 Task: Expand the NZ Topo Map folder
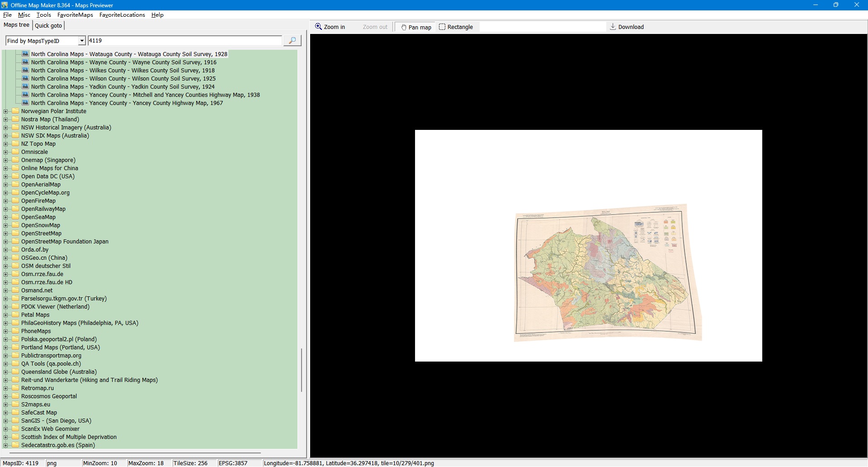(6, 144)
